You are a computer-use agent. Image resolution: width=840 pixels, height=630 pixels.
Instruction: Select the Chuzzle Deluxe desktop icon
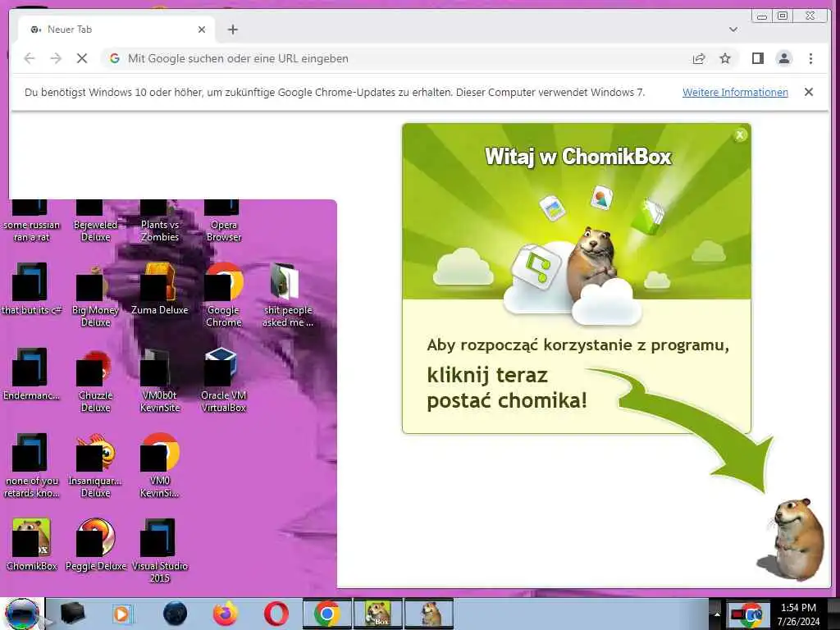click(95, 381)
